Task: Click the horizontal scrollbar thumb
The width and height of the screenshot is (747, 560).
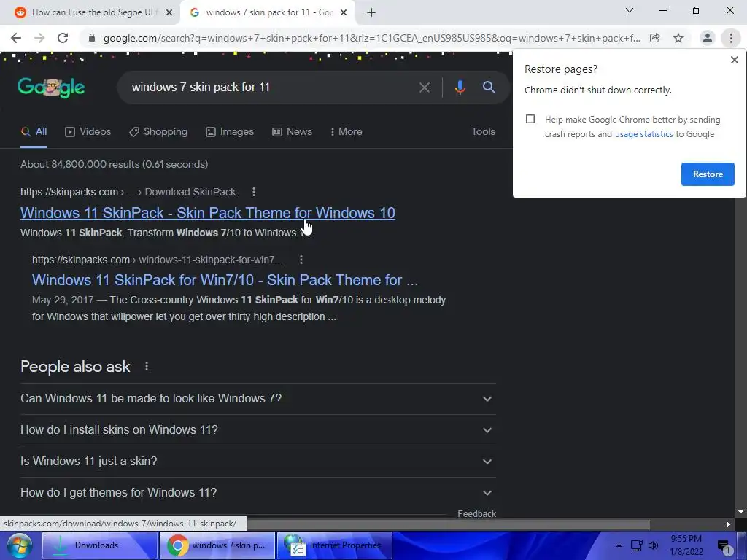Action: (448, 524)
